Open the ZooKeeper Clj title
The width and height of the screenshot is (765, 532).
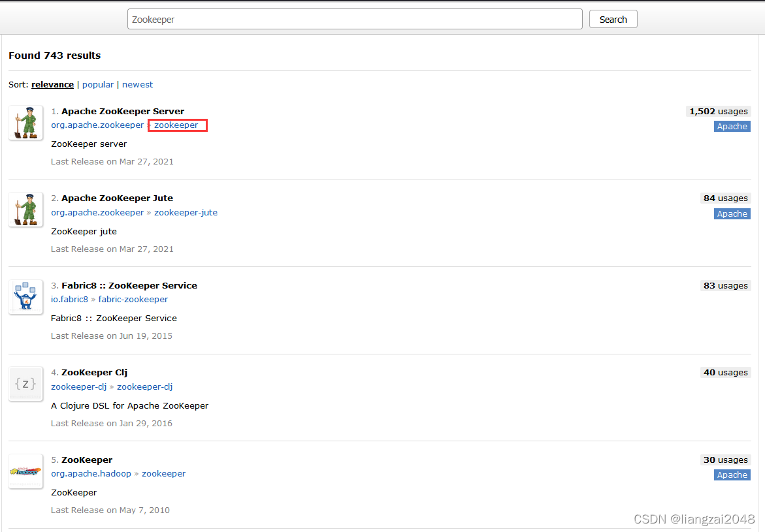94,373
